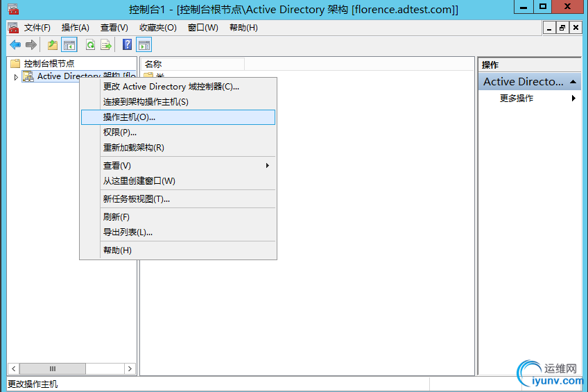588x392 pixels.
Task: Click the Refresh toolbar icon
Action: [x=90, y=45]
